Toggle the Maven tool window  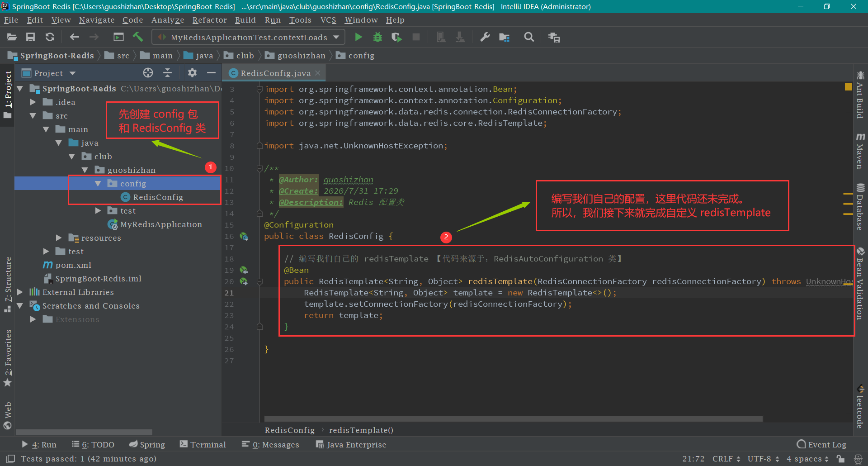point(860,151)
